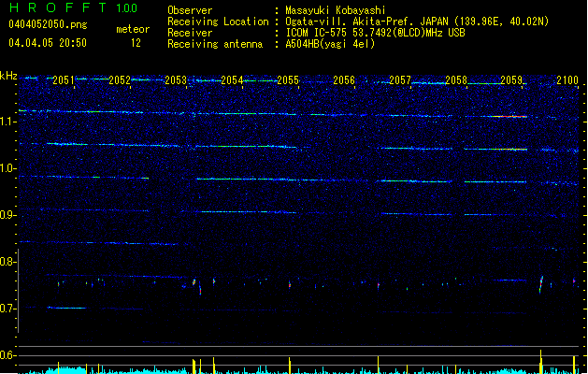Click the 2100 time marker

click(567, 79)
